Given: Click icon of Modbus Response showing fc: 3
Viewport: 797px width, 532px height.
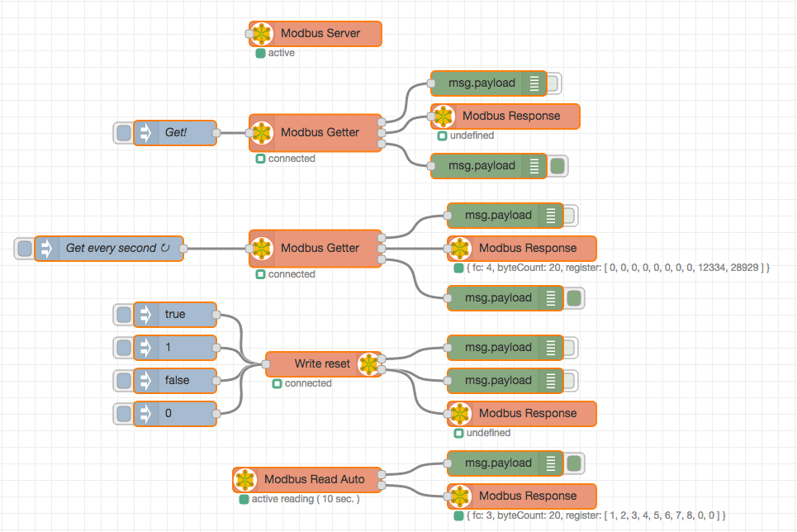Looking at the screenshot, I should tap(460, 496).
